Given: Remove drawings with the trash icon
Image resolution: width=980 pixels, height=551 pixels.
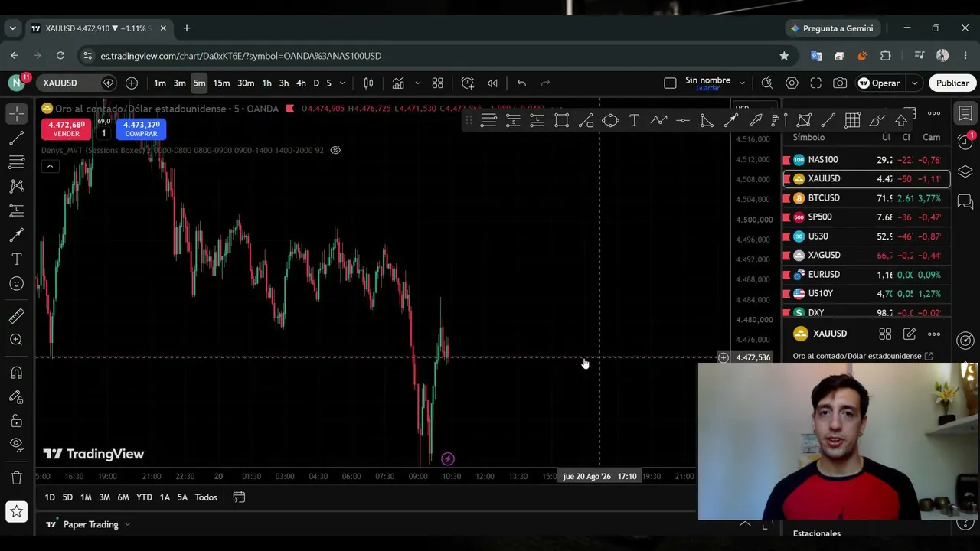Looking at the screenshot, I should pyautogui.click(x=16, y=478).
